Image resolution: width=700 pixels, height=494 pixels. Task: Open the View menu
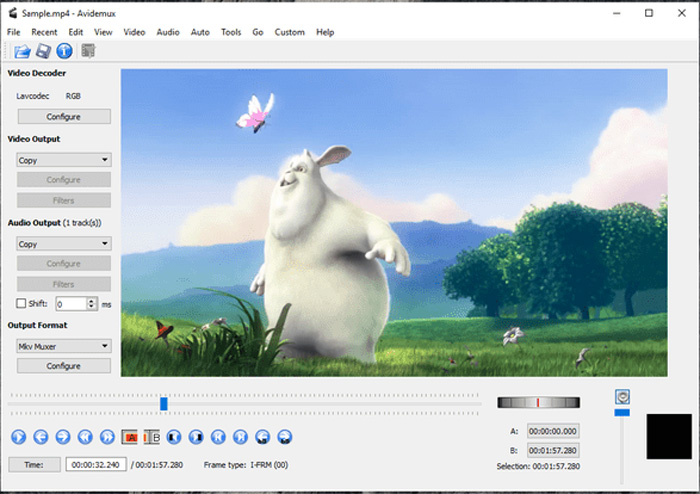pyautogui.click(x=103, y=32)
